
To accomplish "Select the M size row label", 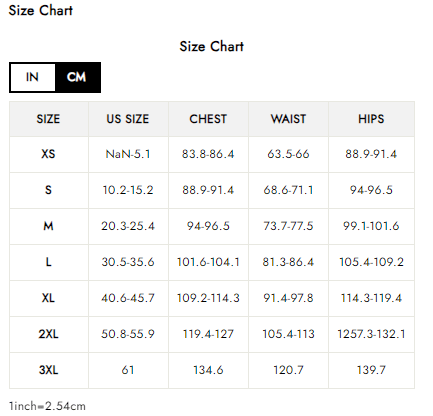I will click(49, 226).
